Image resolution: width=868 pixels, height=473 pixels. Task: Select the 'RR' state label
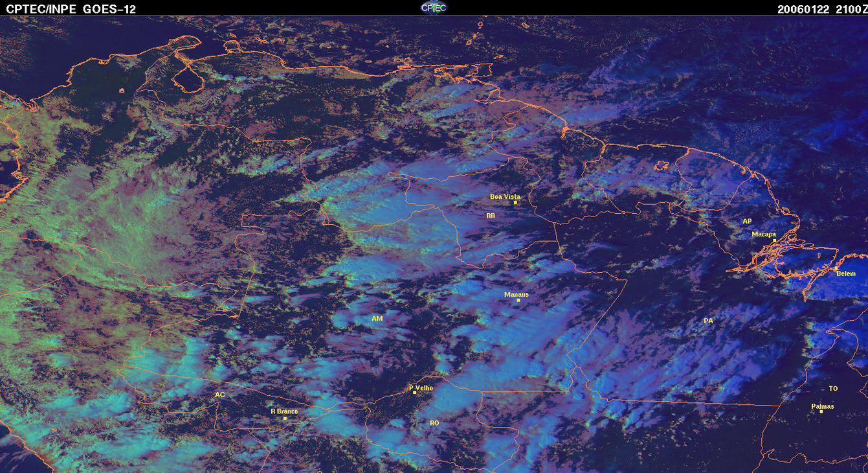coord(491,215)
